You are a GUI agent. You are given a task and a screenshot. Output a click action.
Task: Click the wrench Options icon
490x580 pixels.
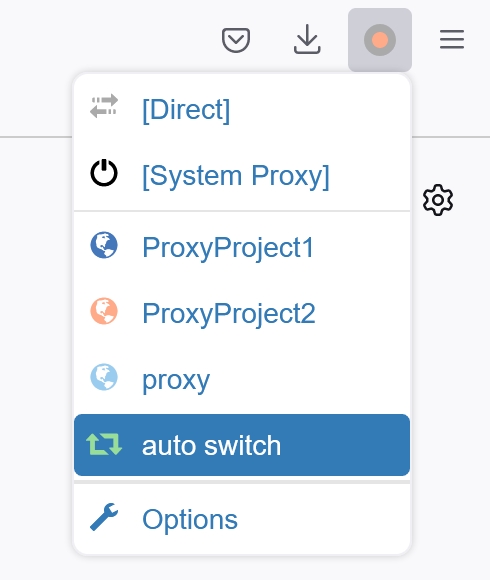point(104,517)
